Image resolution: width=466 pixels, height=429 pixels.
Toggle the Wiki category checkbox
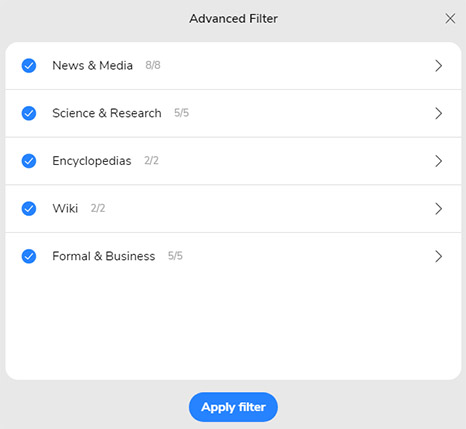point(29,209)
